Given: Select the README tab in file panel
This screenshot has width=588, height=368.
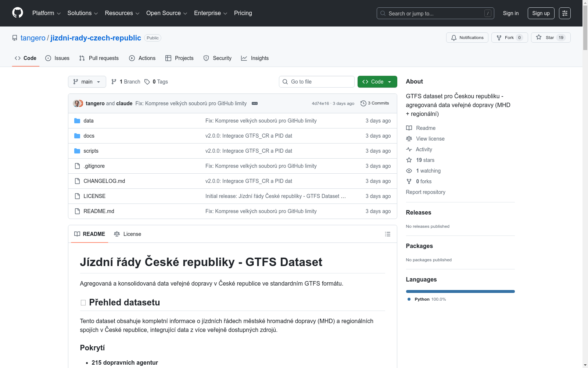Looking at the screenshot, I should [90, 234].
